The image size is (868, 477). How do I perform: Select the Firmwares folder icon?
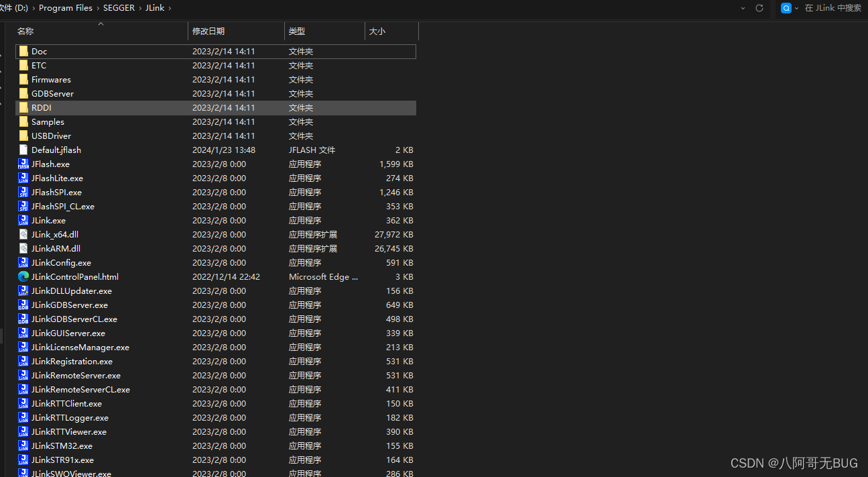(x=23, y=79)
